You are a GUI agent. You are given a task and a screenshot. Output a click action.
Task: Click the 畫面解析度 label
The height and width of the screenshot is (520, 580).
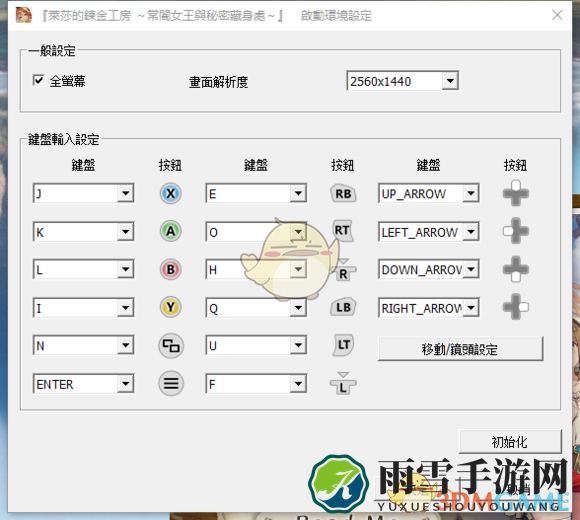click(x=219, y=82)
